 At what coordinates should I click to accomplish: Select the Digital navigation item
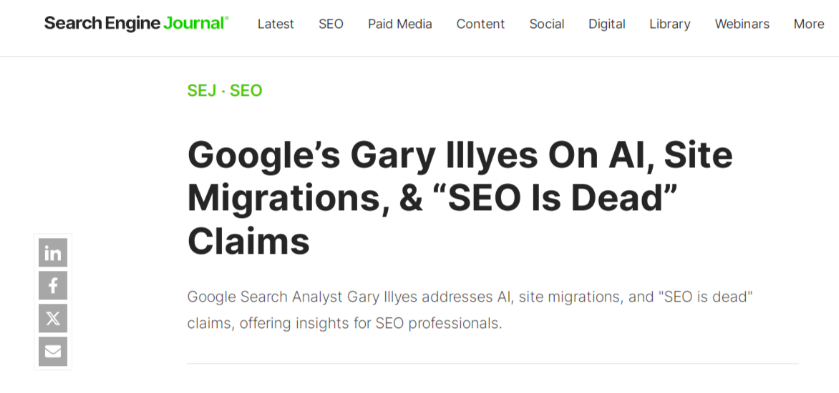[607, 24]
